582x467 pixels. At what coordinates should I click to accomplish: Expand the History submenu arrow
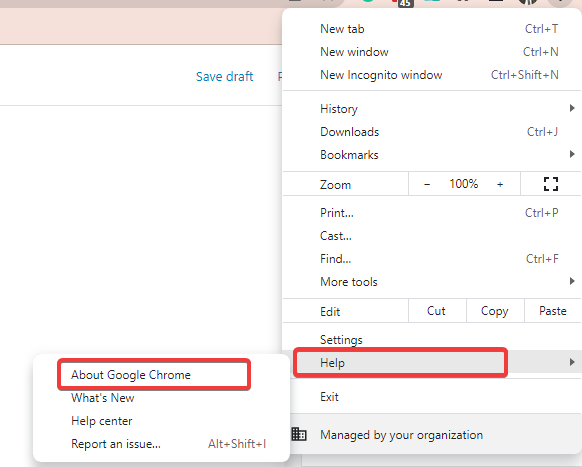click(572, 108)
